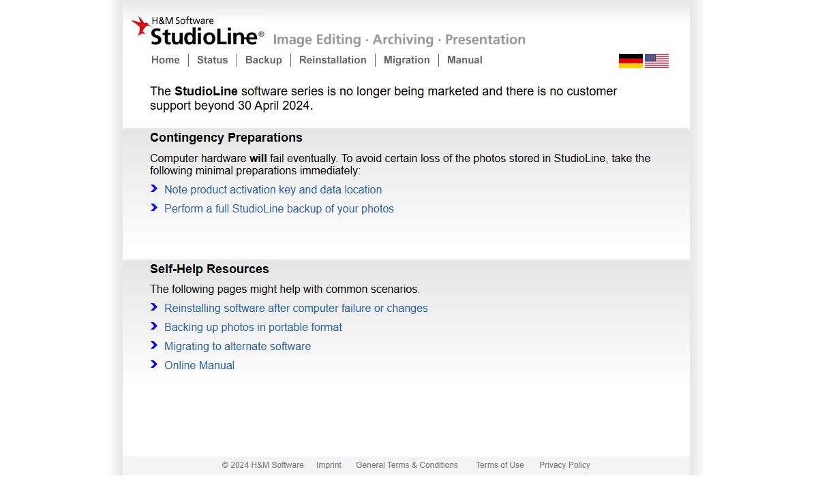Open 'Backing up photos in portable format'
Screen dimensions: 818x504
coord(253,327)
